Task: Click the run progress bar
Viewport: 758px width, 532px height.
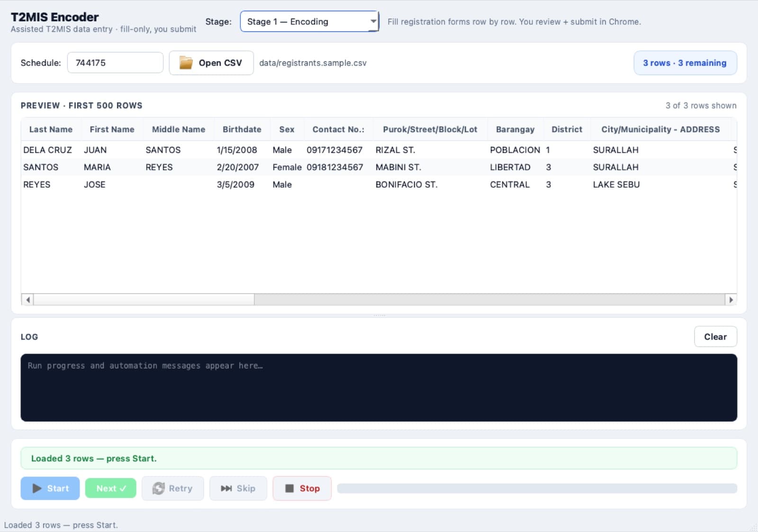Action: tap(537, 488)
